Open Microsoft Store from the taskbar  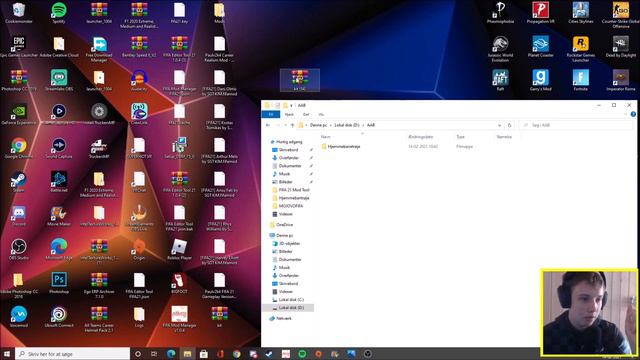[x=204, y=354]
